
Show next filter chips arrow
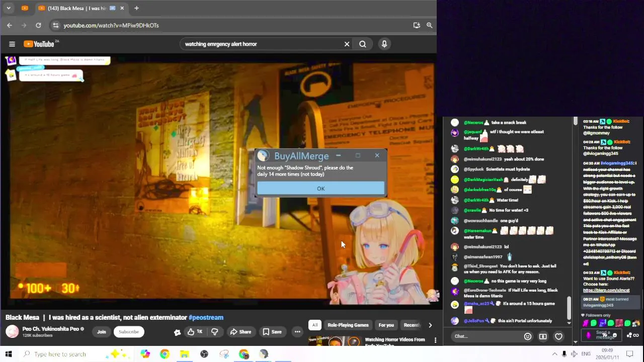coord(430,325)
